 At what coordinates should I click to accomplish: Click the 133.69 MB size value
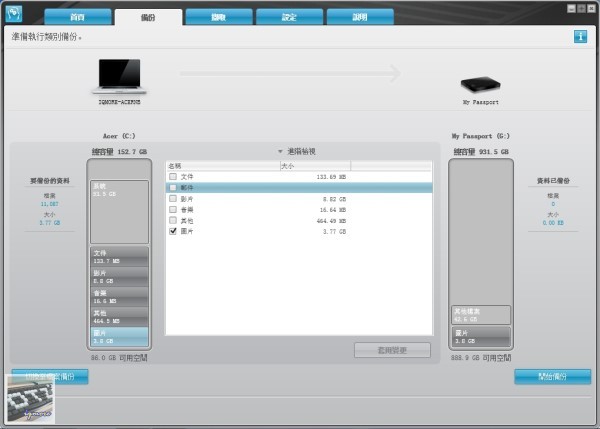(x=331, y=177)
